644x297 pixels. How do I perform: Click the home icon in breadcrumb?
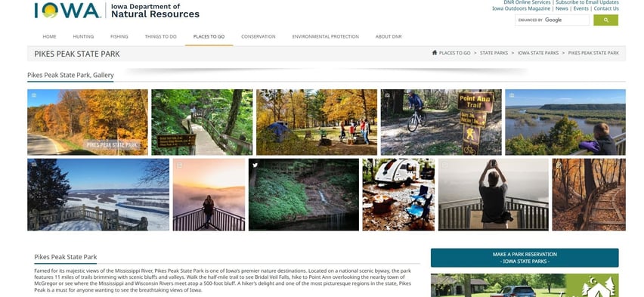435,53
